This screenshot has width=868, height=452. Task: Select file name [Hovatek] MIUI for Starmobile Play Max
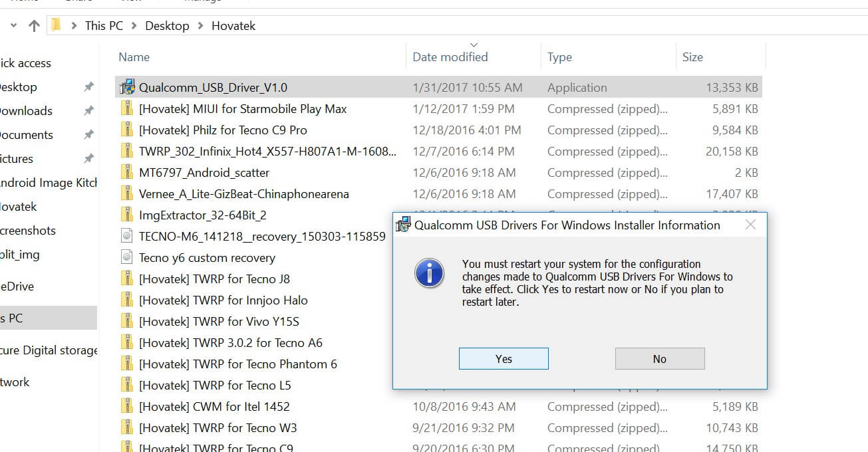tap(243, 108)
